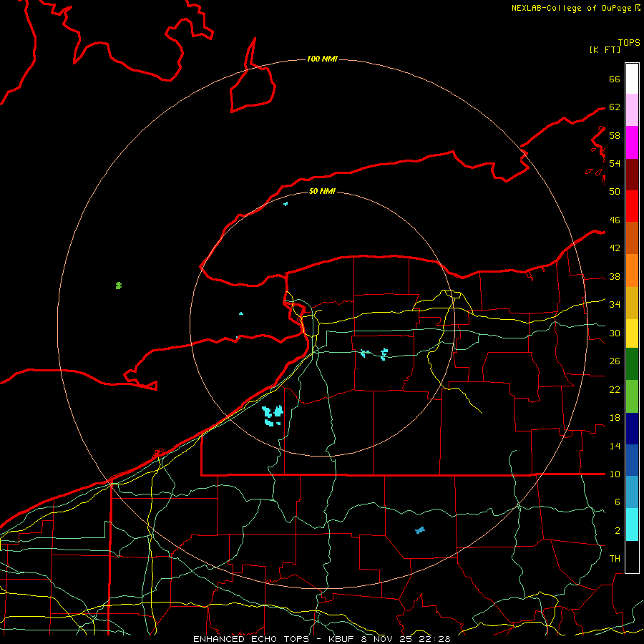Click the "34" legend value
The image size is (644, 644).
(615, 305)
